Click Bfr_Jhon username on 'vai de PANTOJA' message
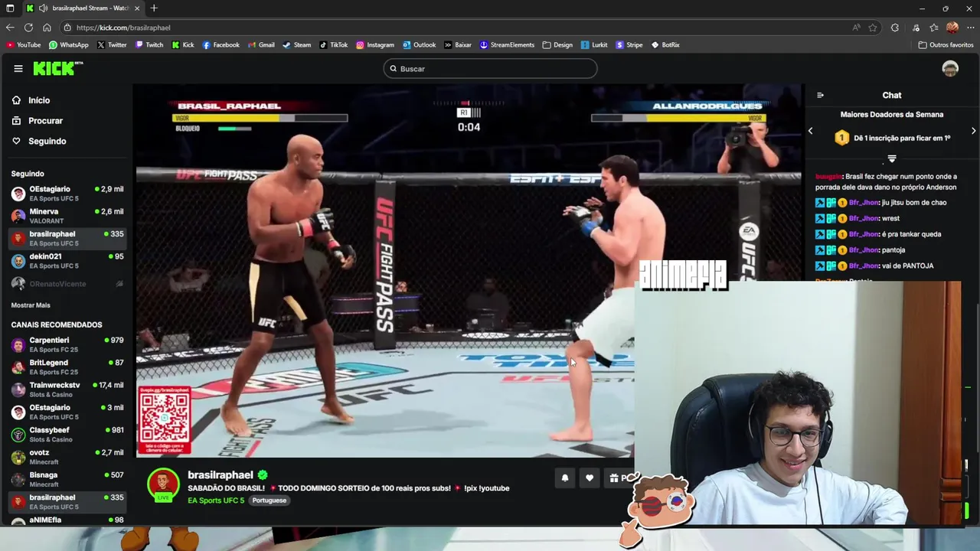The image size is (980, 551). [864, 266]
